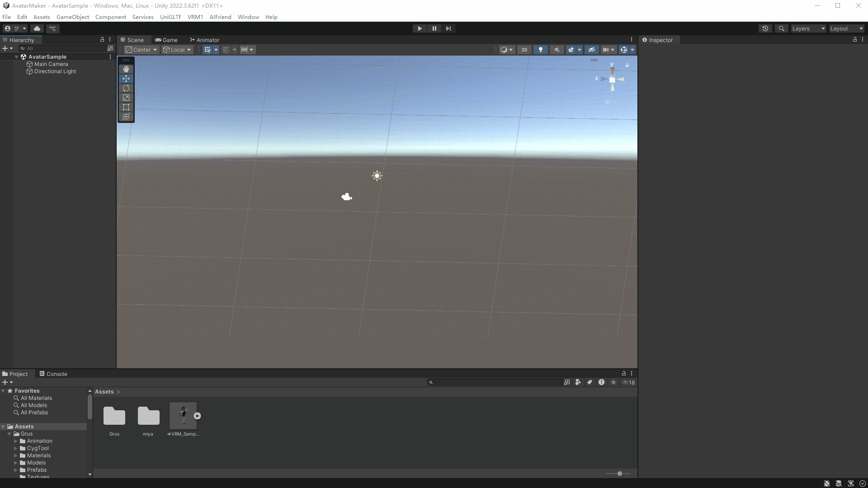Select All Materials favorite search
868x488 pixels.
[x=36, y=398]
